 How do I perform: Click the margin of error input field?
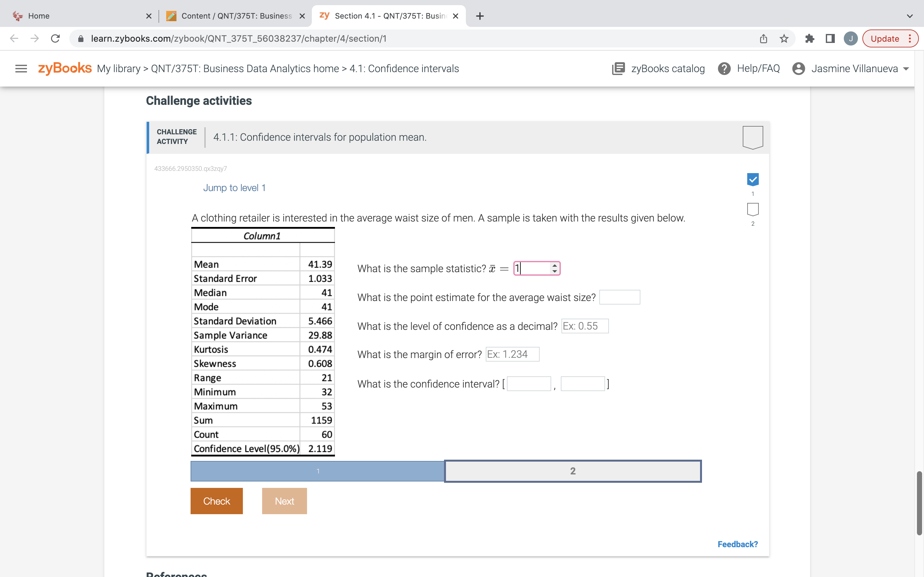click(x=512, y=355)
